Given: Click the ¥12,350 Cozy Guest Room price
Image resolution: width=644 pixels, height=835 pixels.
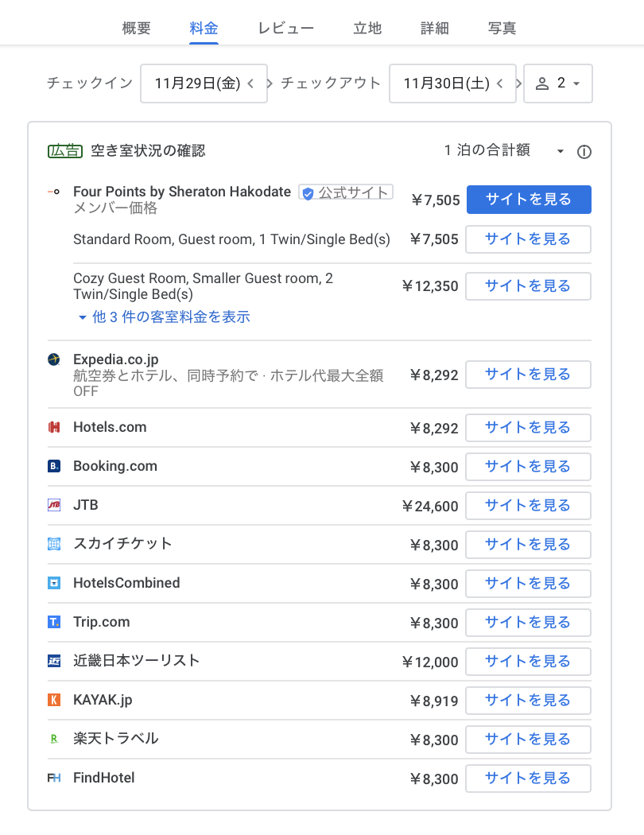Looking at the screenshot, I should tap(430, 286).
